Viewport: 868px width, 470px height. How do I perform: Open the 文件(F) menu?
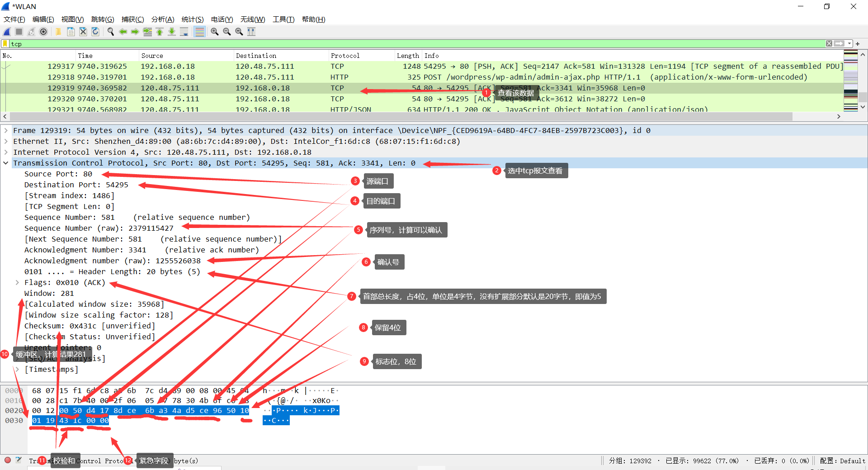pyautogui.click(x=14, y=19)
